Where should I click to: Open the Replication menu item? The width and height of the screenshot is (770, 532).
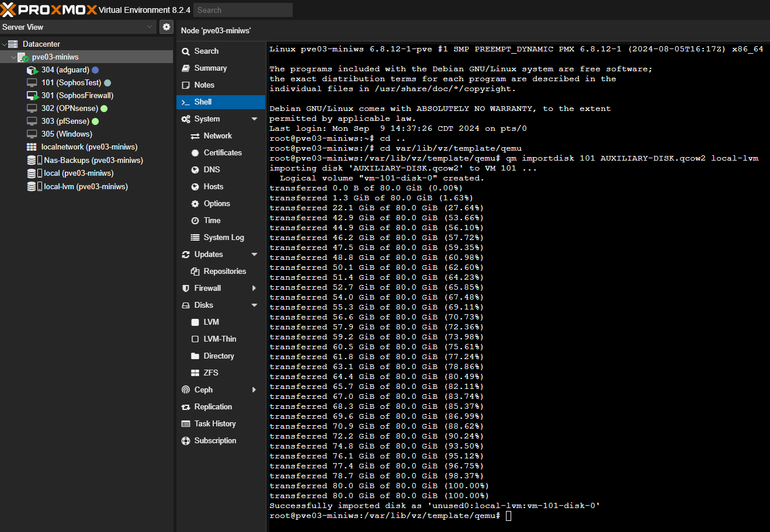(221, 407)
